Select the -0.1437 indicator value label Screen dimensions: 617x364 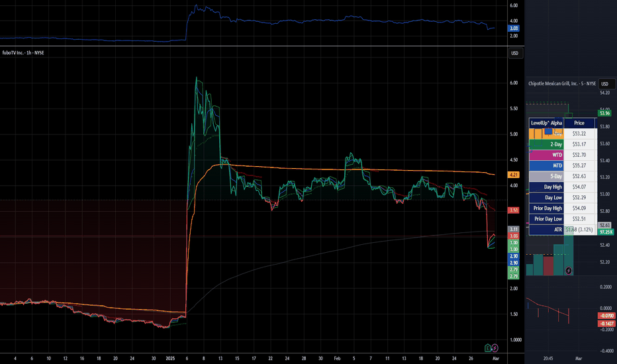click(607, 324)
